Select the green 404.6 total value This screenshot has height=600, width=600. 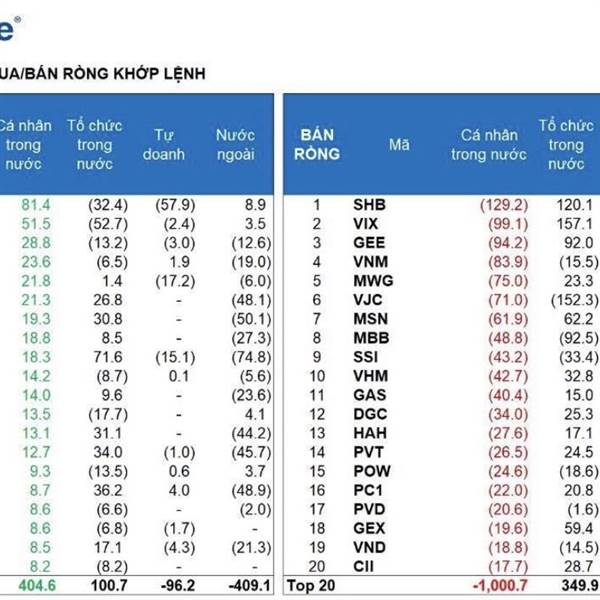click(x=37, y=585)
